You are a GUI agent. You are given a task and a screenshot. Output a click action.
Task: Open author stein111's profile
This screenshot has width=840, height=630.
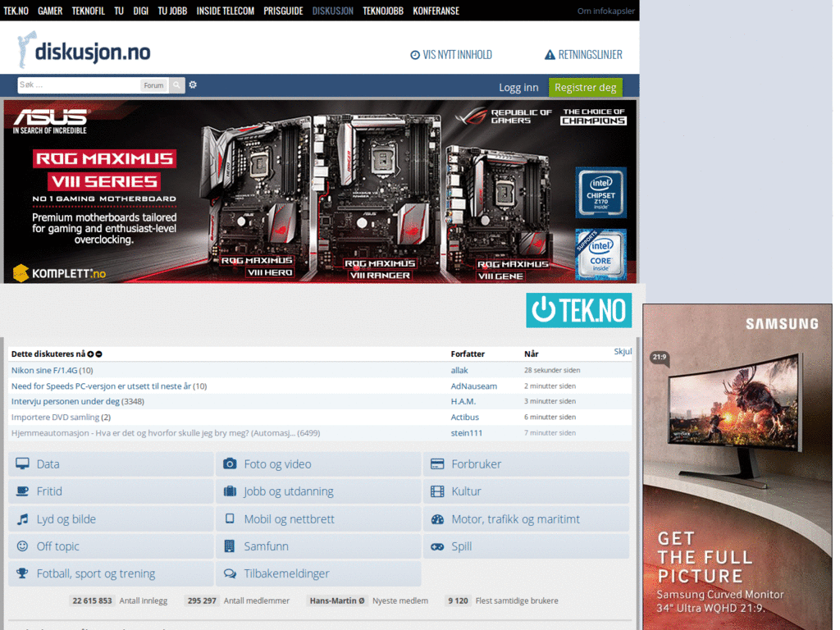466,433
